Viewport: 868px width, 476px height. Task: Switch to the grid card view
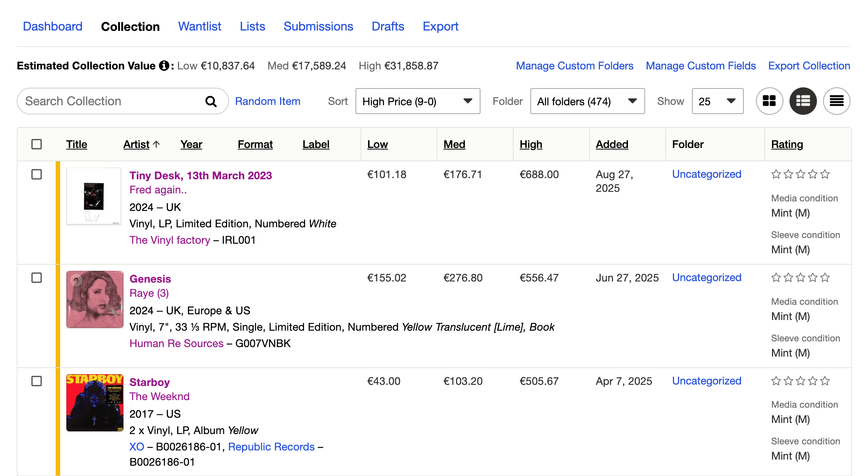coord(769,101)
